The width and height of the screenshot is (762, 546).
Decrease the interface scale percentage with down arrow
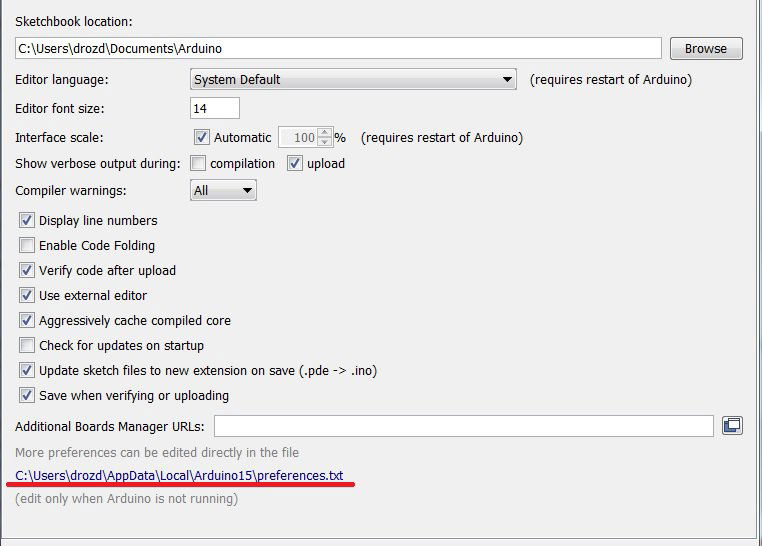pos(325,142)
